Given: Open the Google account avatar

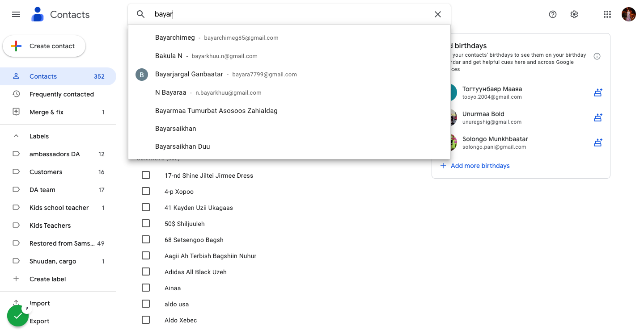Looking at the screenshot, I should coord(629,14).
